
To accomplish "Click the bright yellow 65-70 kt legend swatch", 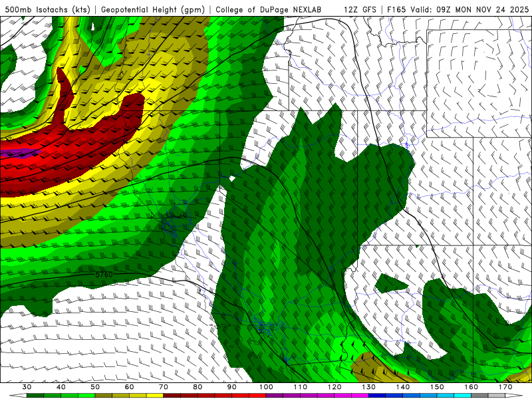I will [x=155, y=396].
